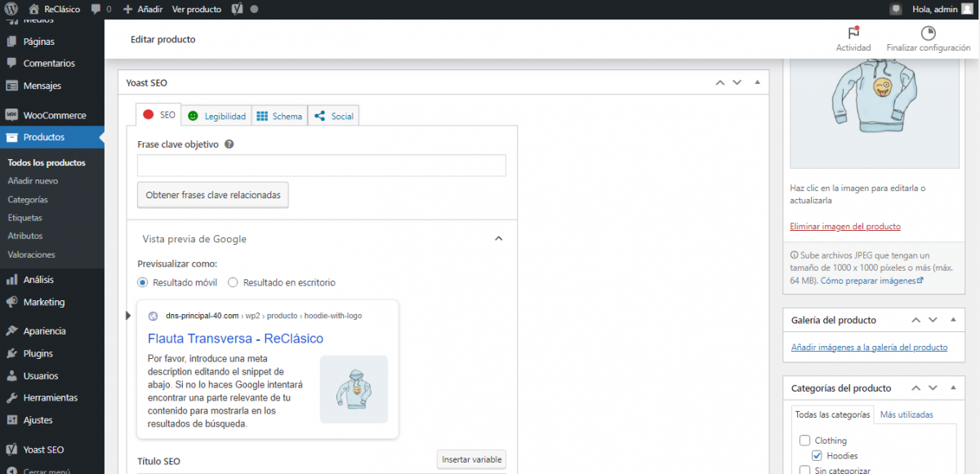Screen dimensions: 980x474
Task: Uncheck the Hoodies category checkbox
Action: [x=817, y=455]
